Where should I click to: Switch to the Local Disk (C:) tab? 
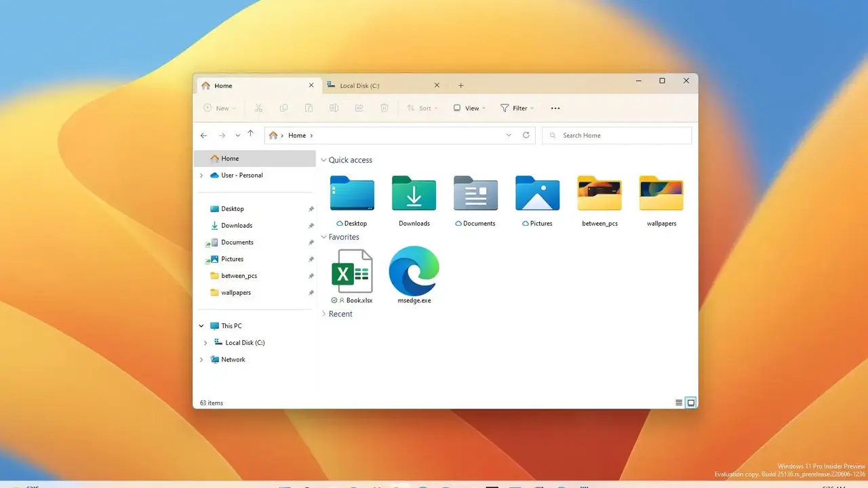380,86
